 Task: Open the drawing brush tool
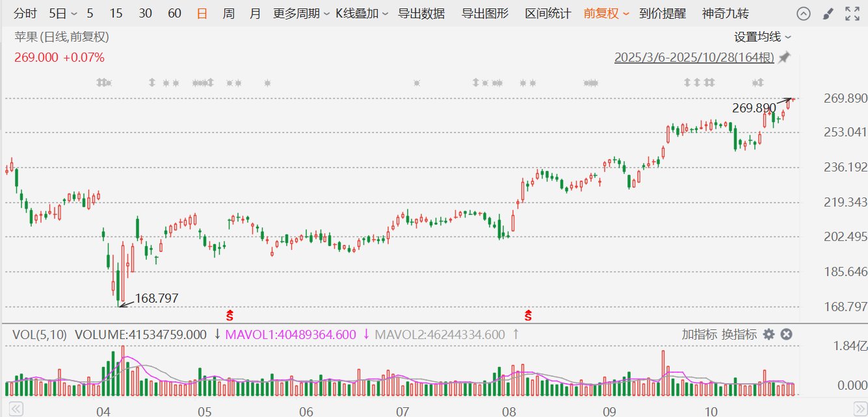pos(828,14)
